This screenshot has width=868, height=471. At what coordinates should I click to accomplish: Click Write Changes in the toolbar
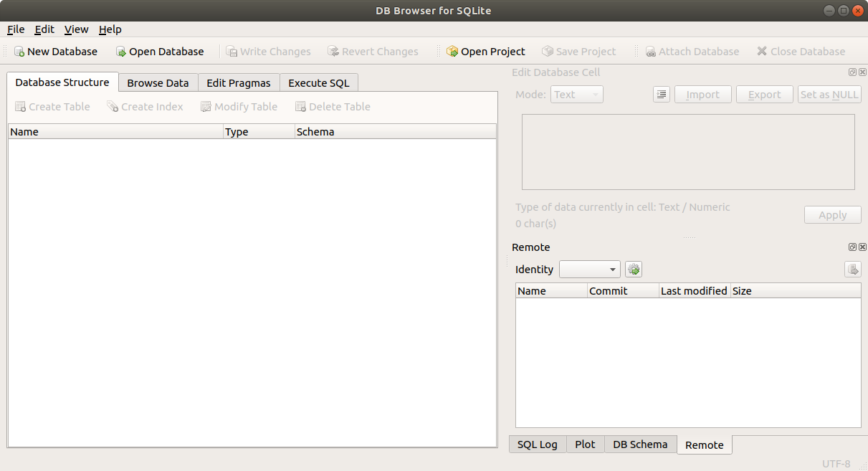click(x=269, y=52)
